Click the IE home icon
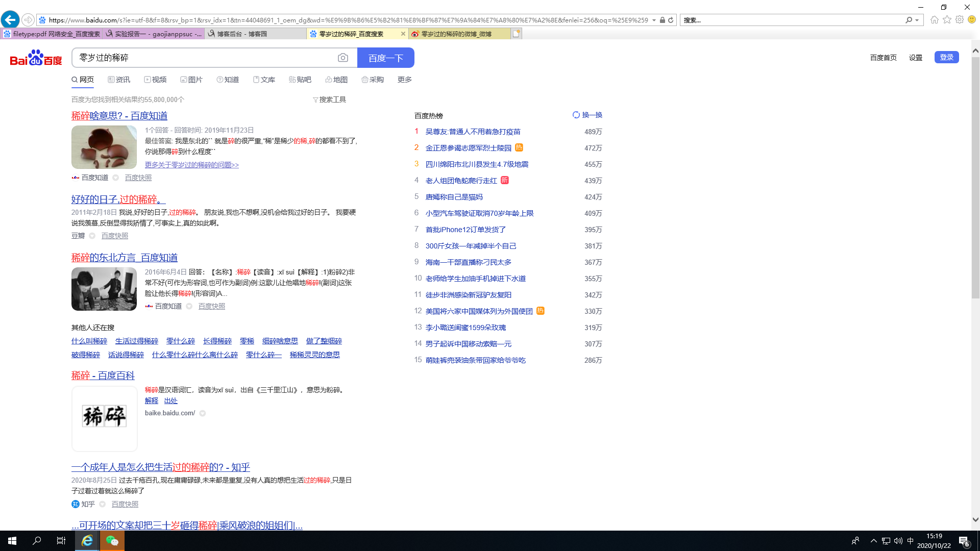This screenshot has height=551, width=980. point(934,20)
